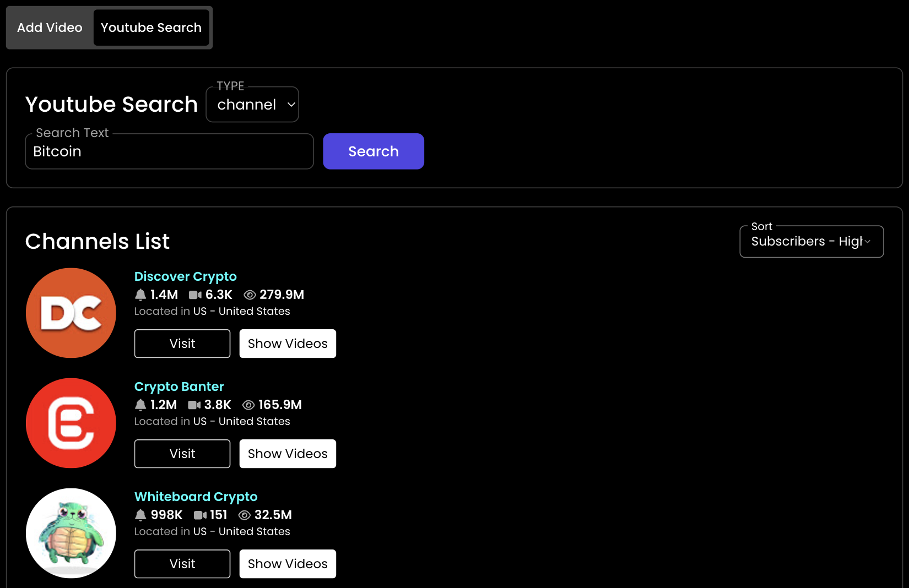This screenshot has height=588, width=909.
Task: Open the Crypto Banter red logo avatar
Action: [x=71, y=423]
